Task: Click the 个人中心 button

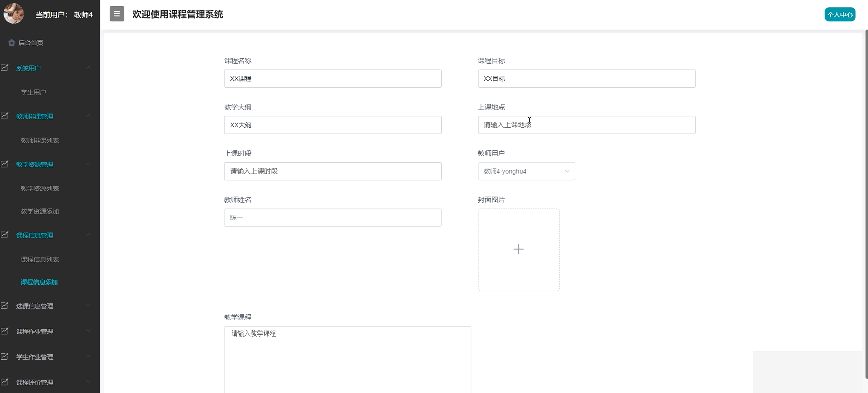Action: coord(839,14)
